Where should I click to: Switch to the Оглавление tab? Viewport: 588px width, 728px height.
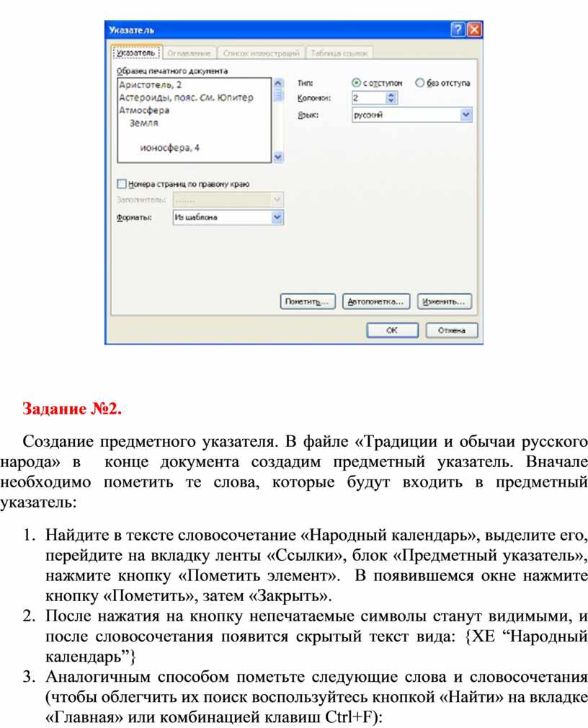[189, 53]
